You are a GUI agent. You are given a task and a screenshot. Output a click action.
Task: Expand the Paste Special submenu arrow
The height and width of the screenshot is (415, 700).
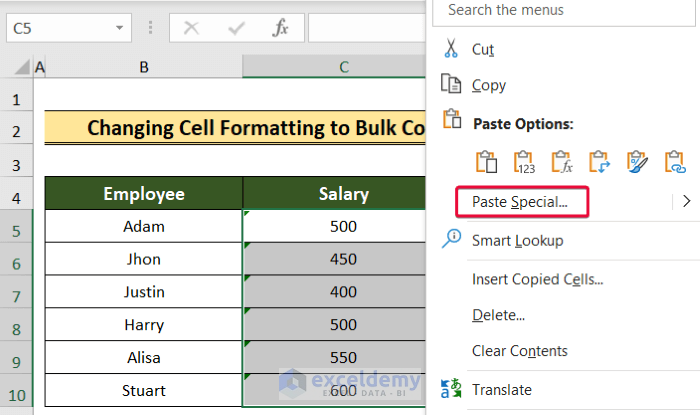pyautogui.click(x=686, y=201)
